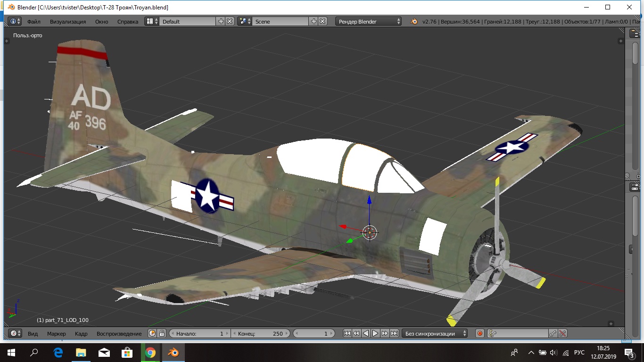
Task: Open the Воспроизведение menu in timeline
Action: tap(119, 333)
